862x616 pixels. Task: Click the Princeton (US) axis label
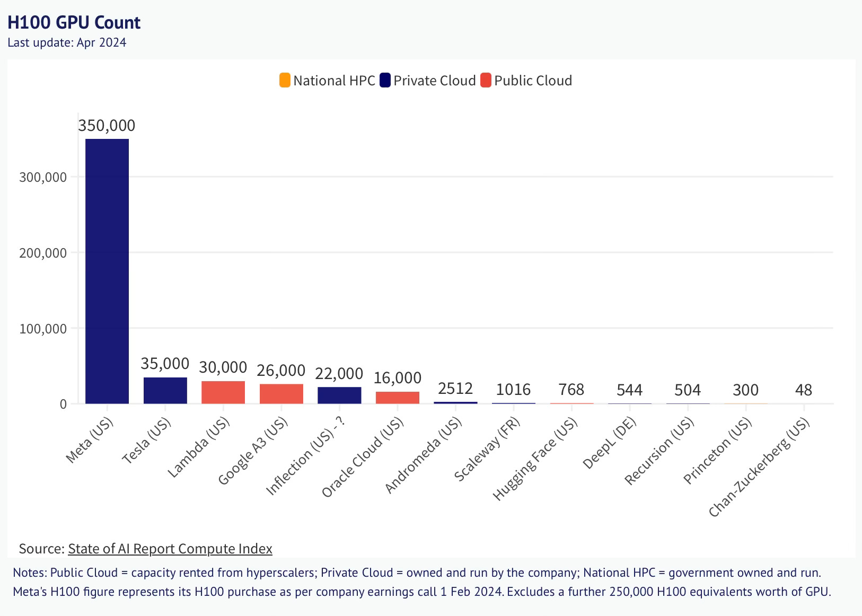pyautogui.click(x=718, y=451)
